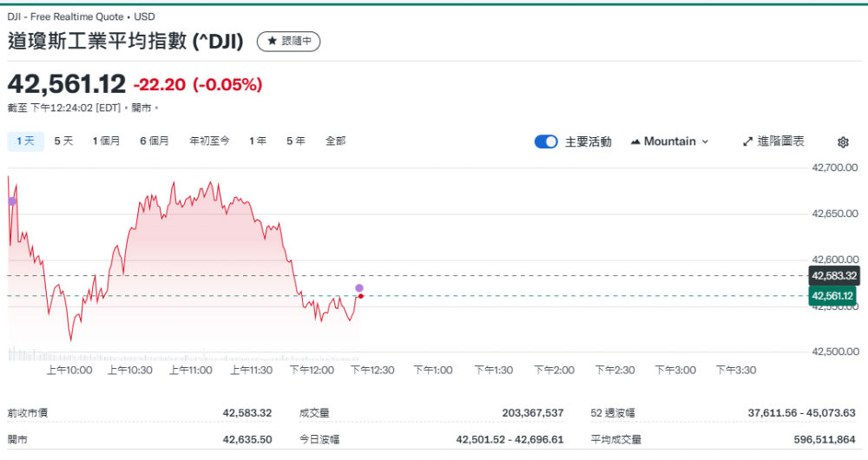
Task: Switch to the 5天 range tab
Action: 63,141
